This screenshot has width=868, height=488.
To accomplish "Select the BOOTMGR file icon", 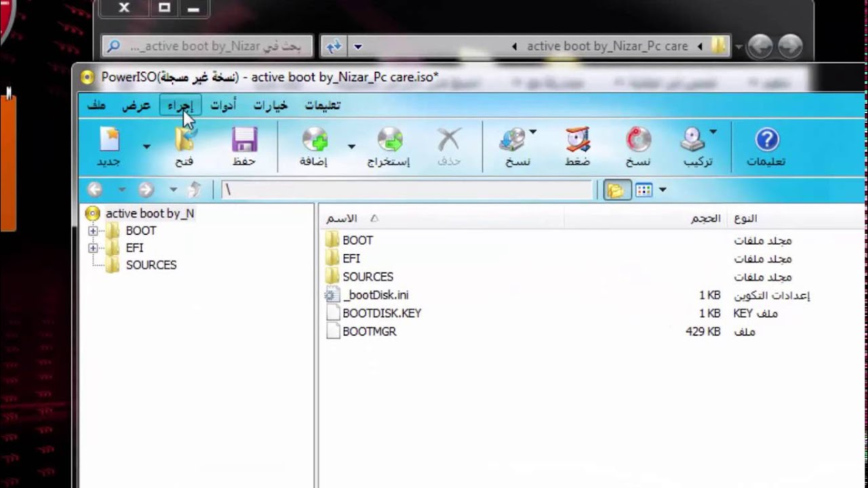I will pyautogui.click(x=332, y=331).
